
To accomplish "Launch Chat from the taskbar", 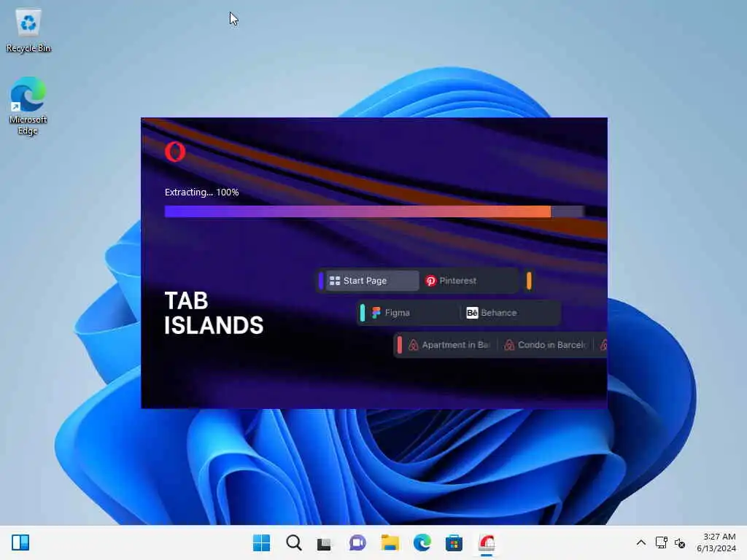I will [x=357, y=542].
